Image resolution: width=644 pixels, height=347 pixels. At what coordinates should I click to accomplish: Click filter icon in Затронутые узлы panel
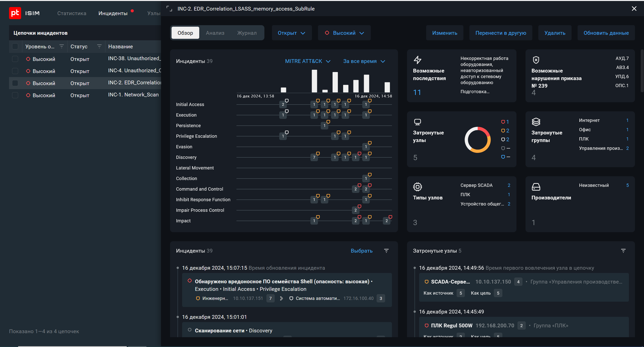point(623,251)
